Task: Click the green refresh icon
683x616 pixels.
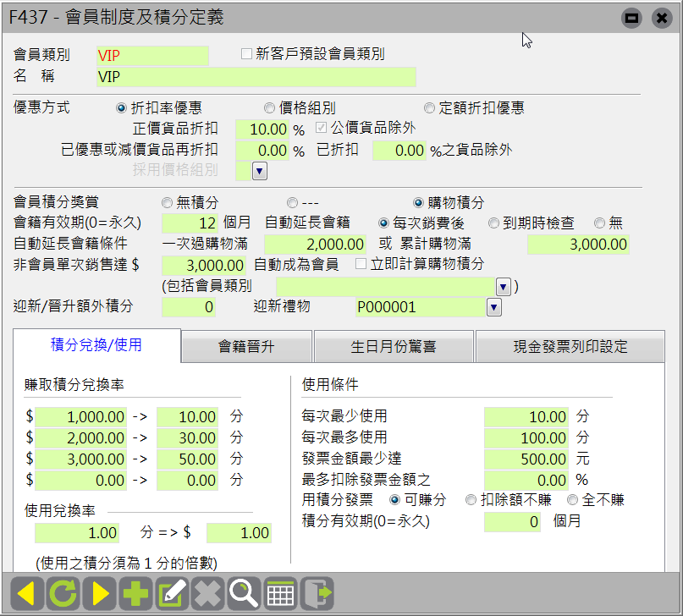Action: pyautogui.click(x=63, y=593)
